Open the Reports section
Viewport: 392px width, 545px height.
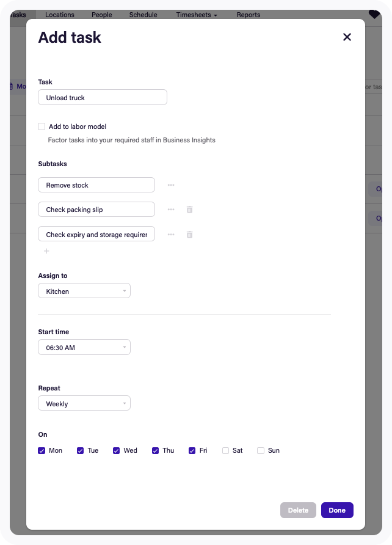248,14
